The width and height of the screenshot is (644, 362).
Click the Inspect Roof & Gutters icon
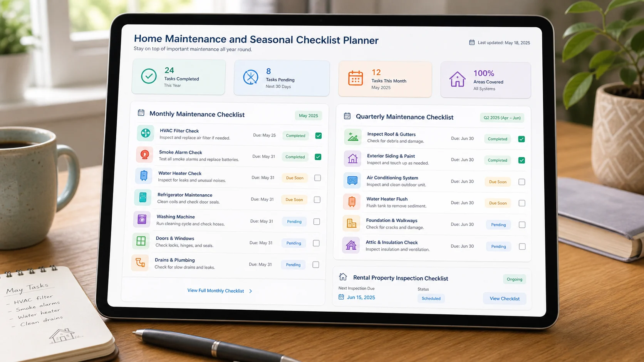click(x=353, y=137)
